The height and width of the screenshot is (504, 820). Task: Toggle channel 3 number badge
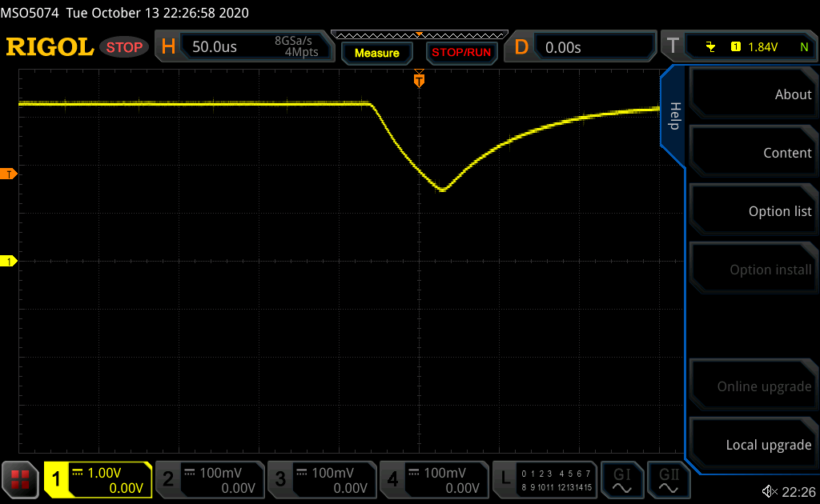(280, 479)
